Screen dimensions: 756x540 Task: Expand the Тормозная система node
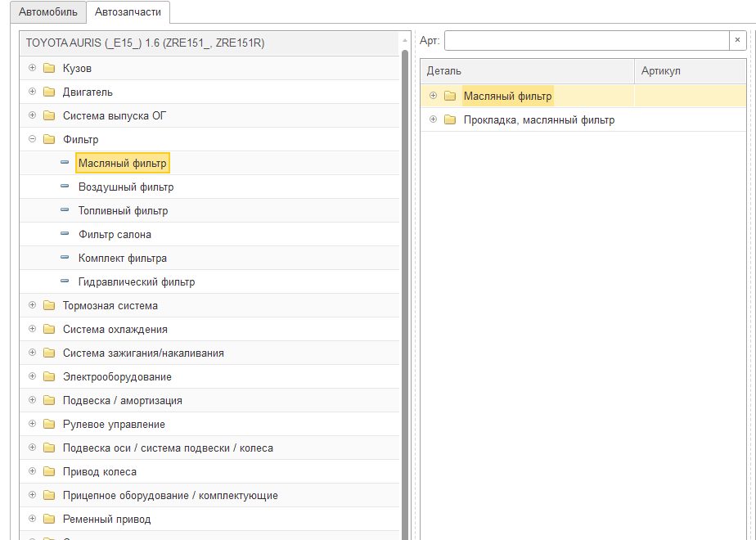[x=32, y=305]
